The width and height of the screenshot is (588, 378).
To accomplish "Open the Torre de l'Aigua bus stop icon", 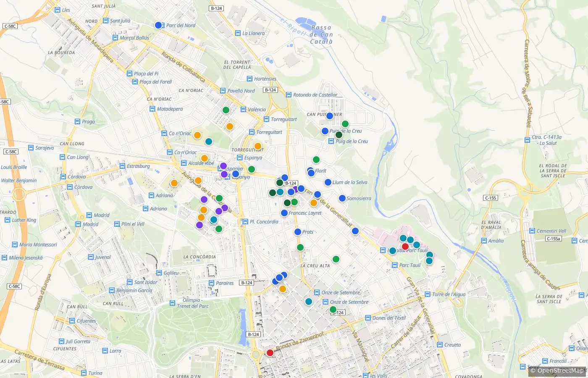I will (428, 294).
